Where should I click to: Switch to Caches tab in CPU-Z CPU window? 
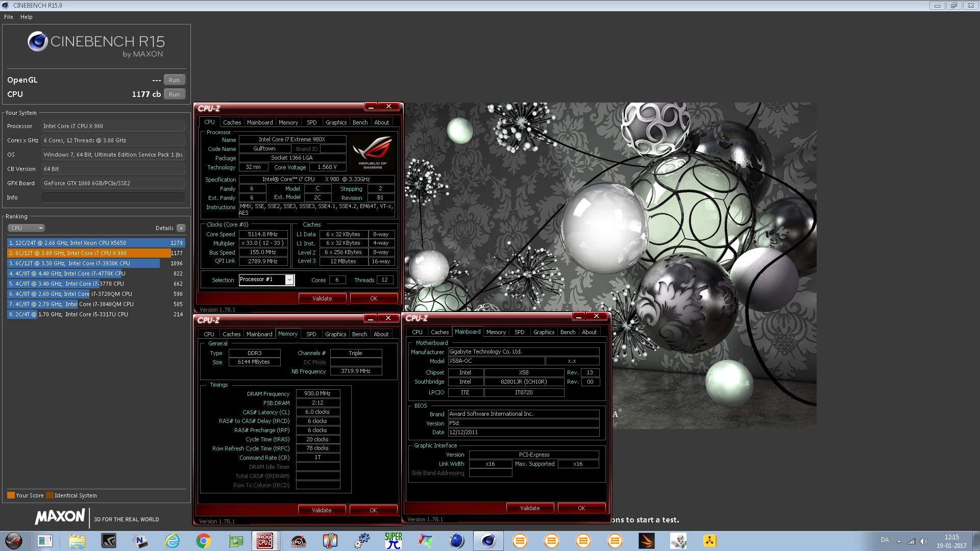tap(232, 122)
